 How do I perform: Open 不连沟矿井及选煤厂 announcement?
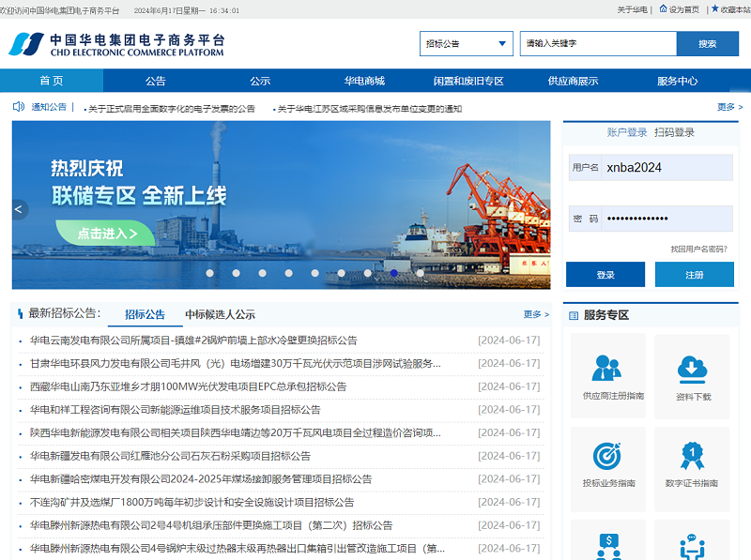point(192,502)
